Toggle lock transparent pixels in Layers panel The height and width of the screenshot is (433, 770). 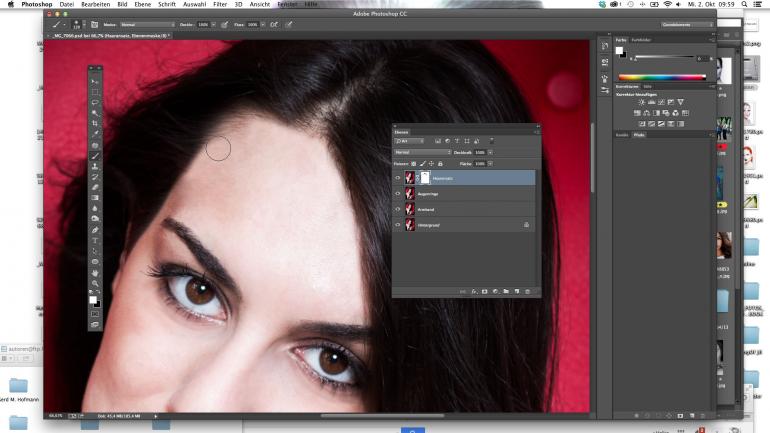413,163
